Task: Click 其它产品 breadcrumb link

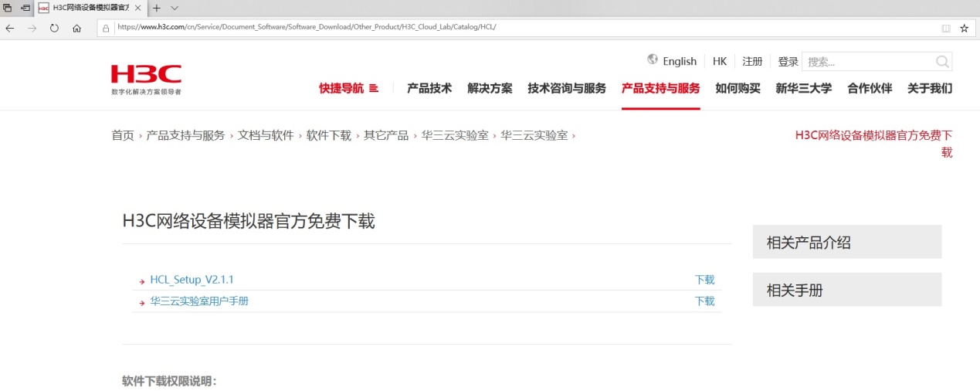Action: point(386,135)
